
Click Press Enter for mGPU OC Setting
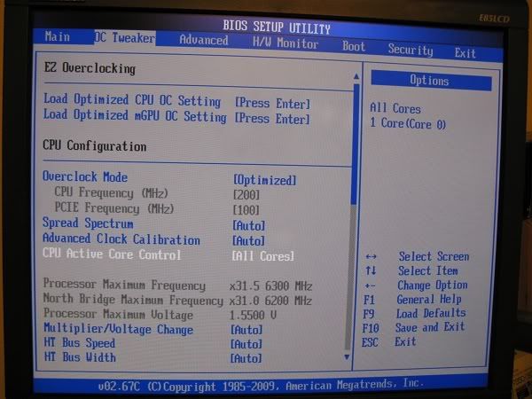272,119
